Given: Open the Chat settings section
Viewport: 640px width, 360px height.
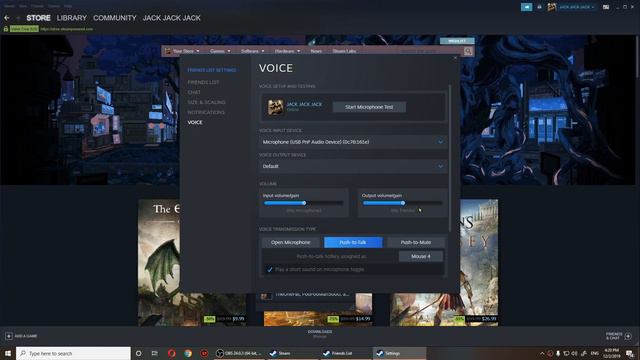Looking at the screenshot, I should coord(194,93).
